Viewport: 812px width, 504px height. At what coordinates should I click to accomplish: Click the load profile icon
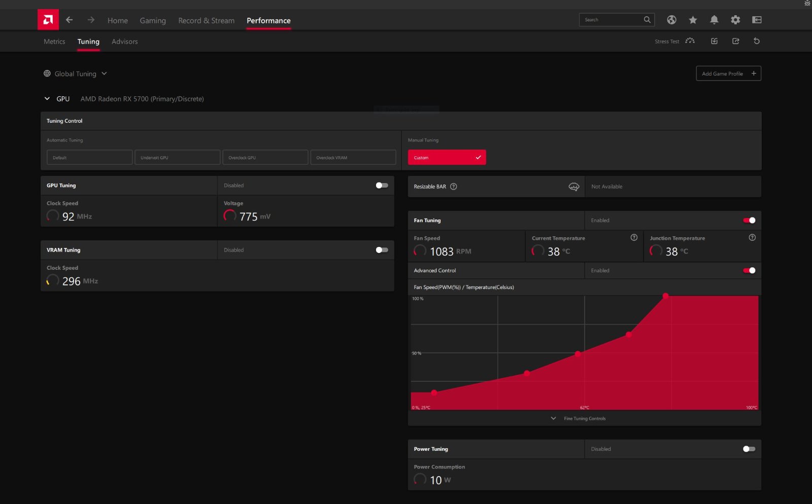[x=714, y=41]
